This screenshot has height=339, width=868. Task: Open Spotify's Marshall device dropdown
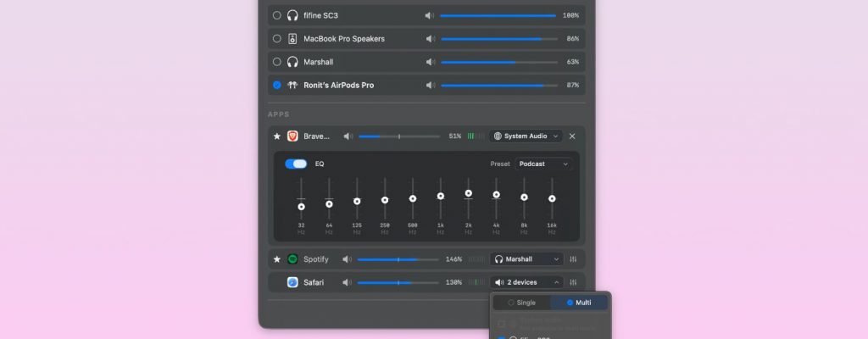[x=526, y=259]
